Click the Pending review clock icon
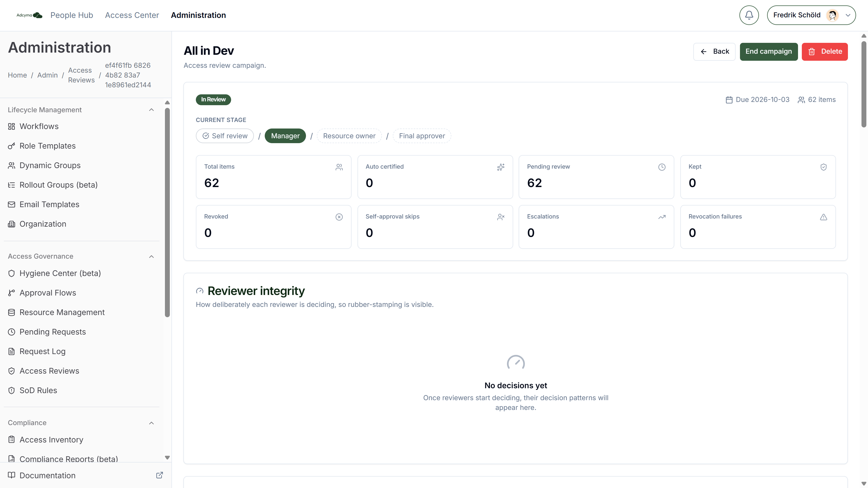 pos(662,167)
